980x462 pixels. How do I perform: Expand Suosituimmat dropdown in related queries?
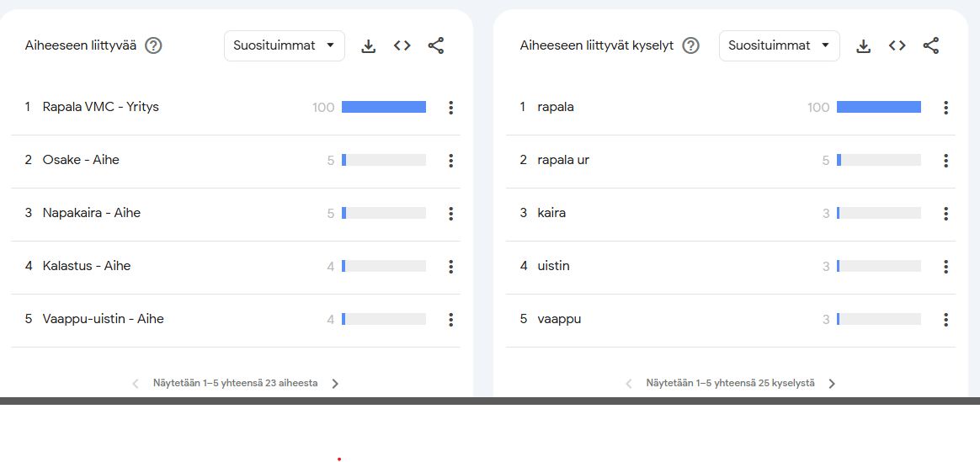pos(779,45)
